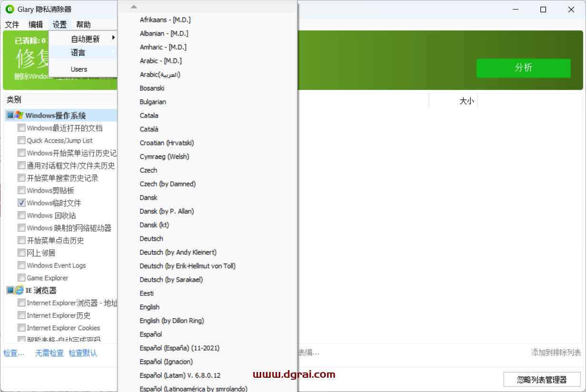Expand the 自动更新 submenu

click(83, 39)
